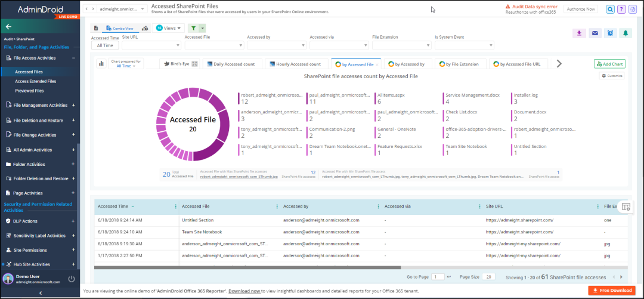Click the green bell alert icon

[626, 33]
